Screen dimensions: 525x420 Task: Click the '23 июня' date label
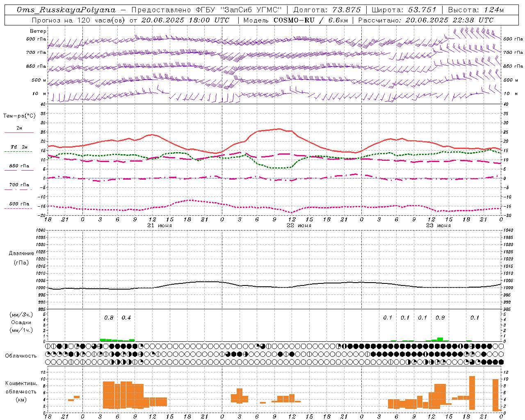point(438,226)
